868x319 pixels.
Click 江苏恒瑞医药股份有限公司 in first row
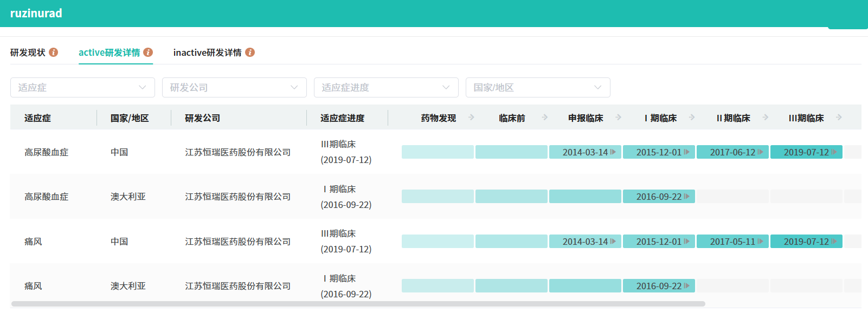point(237,152)
